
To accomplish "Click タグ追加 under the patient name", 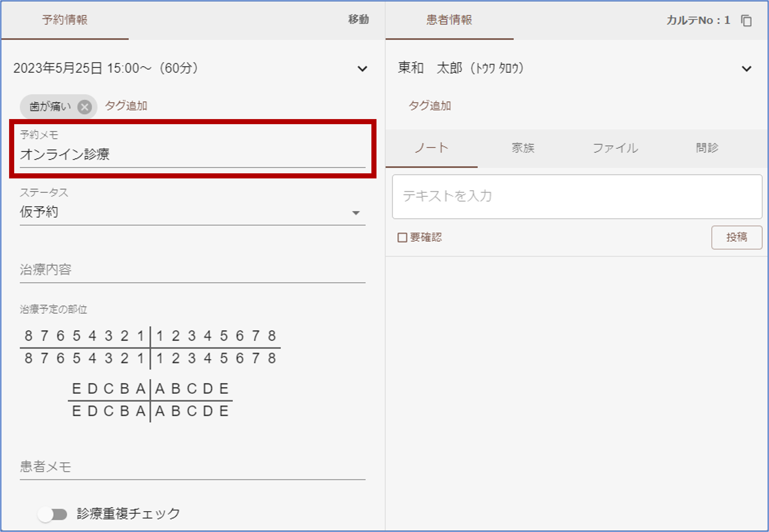I will tap(430, 106).
